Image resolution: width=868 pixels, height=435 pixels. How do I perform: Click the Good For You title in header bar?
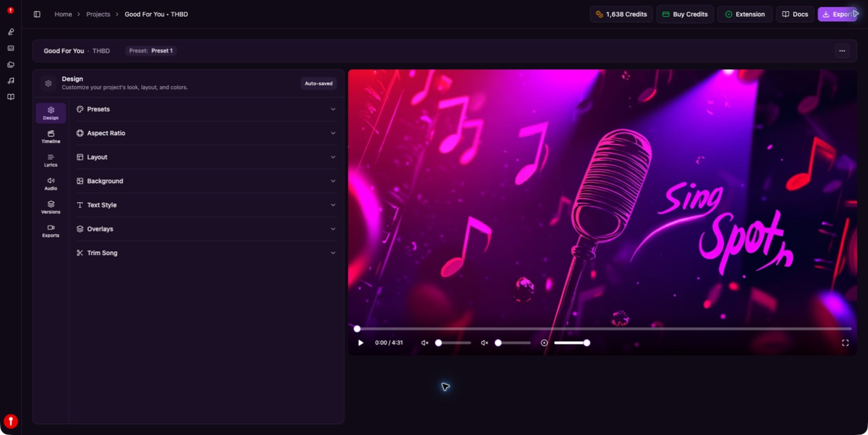(64, 51)
